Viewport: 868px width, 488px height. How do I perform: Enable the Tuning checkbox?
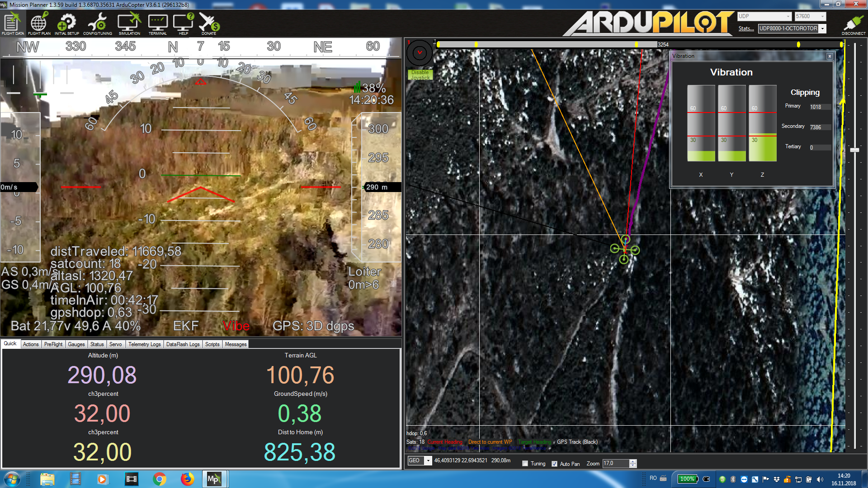coord(525,464)
